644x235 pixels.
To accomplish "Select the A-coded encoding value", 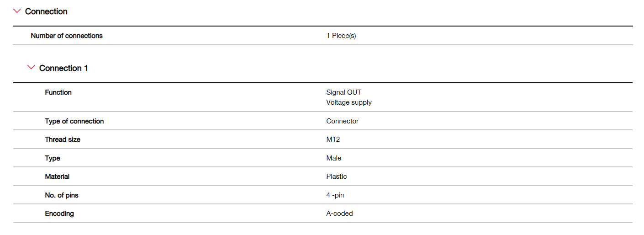I will (x=339, y=214).
